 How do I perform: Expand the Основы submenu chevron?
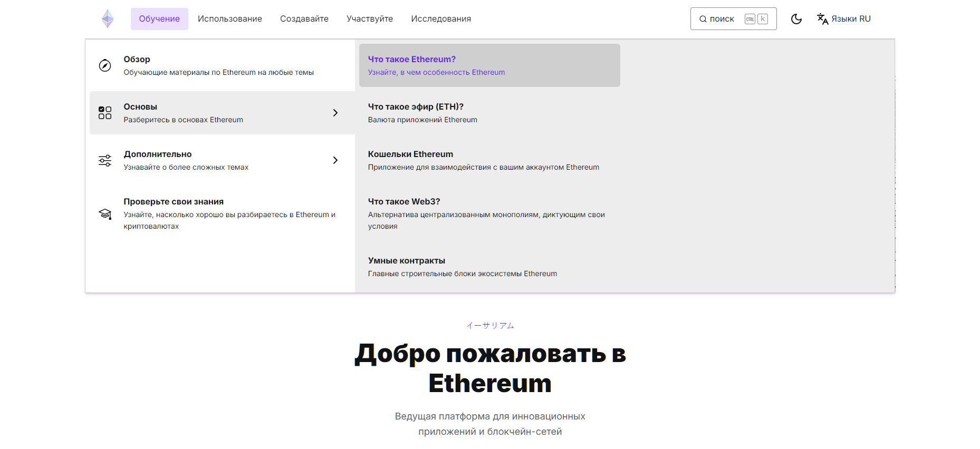(x=335, y=113)
